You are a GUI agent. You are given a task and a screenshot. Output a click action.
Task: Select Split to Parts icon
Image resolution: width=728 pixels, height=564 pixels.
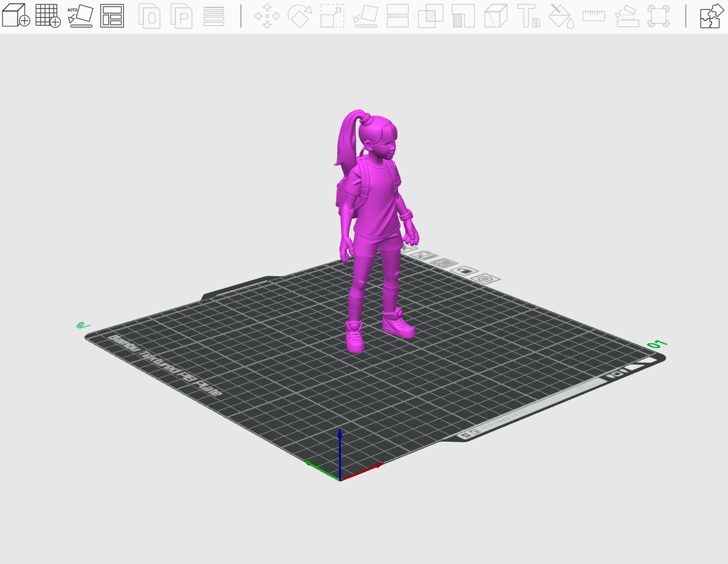[182, 15]
